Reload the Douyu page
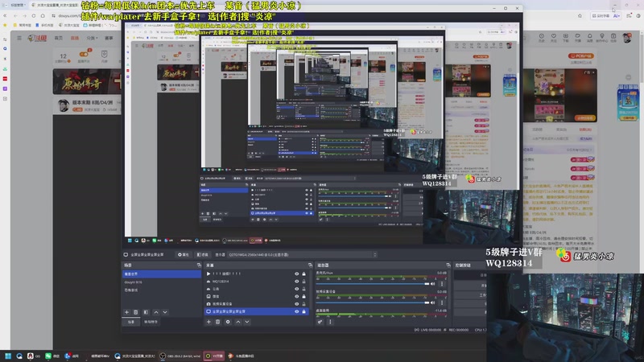Image resolution: width=644 pixels, height=362 pixels. point(34,15)
